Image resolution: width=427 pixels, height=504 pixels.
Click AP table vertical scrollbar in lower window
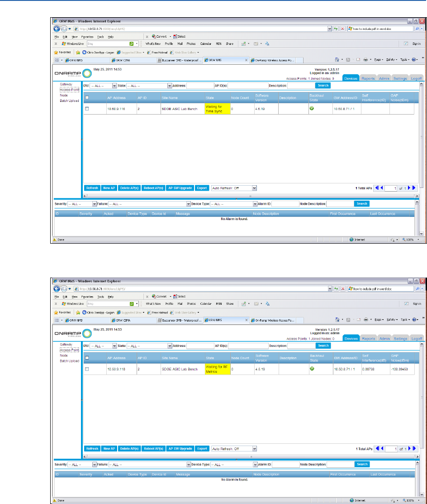point(422,397)
